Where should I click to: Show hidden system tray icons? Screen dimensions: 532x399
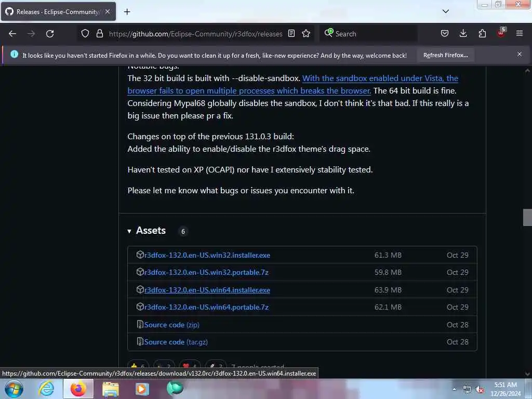tap(454, 389)
